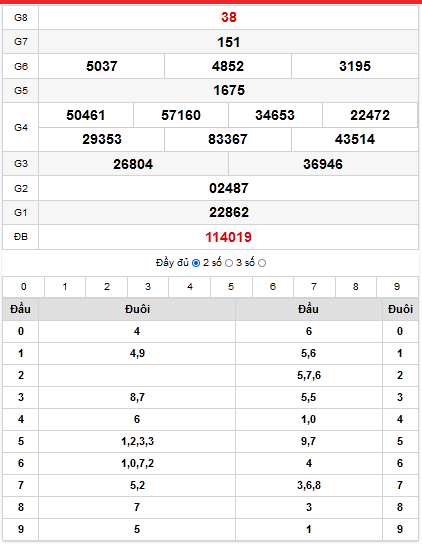
Task: Filter results by digit 5
Action: click(231, 287)
